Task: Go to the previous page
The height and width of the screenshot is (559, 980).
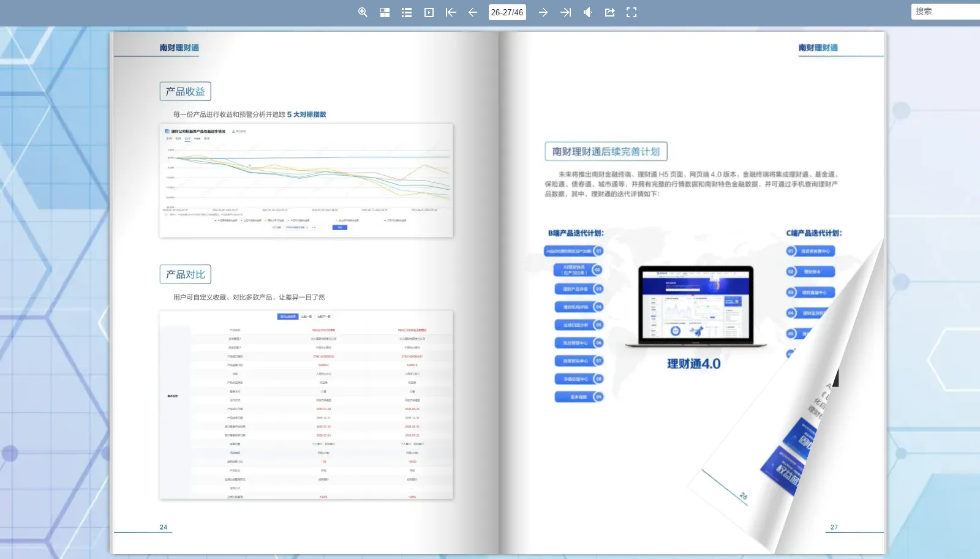Action: coord(473,12)
